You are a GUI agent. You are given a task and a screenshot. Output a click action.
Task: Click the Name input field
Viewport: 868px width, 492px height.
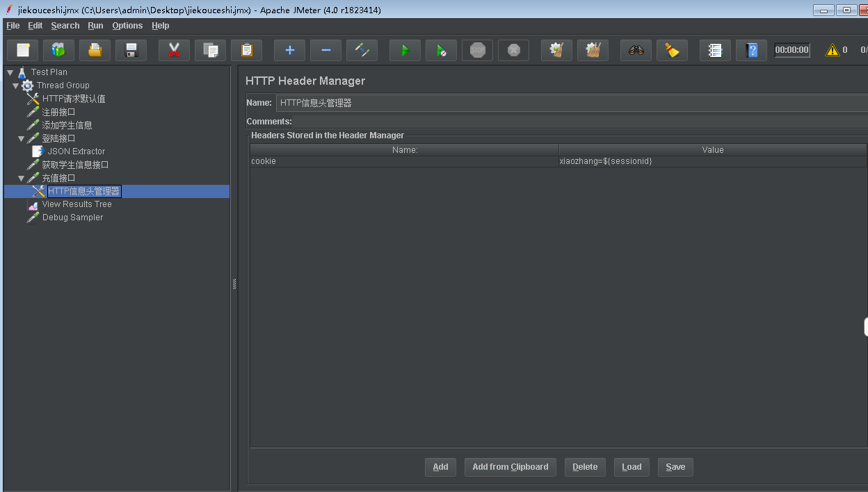(572, 103)
